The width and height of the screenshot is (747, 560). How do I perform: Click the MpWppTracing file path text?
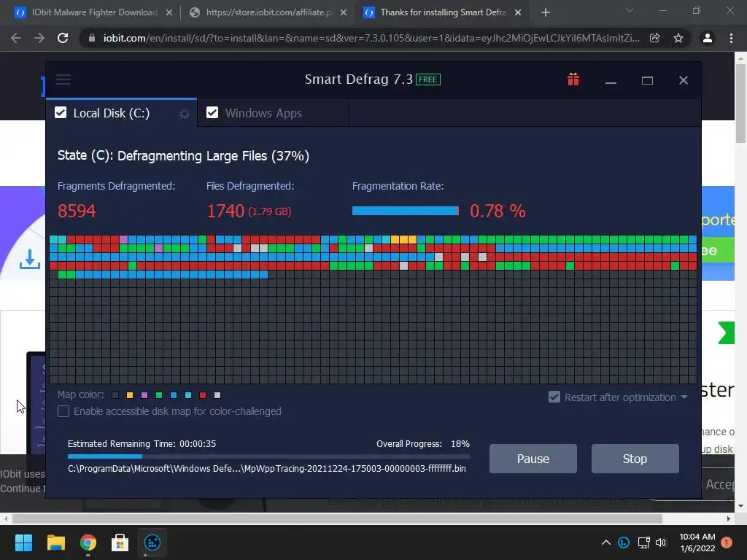(x=267, y=469)
